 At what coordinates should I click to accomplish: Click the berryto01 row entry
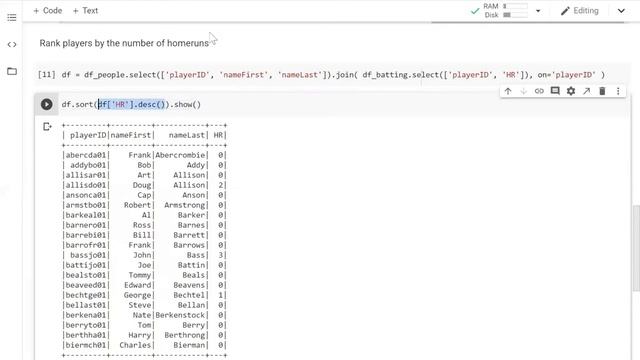pyautogui.click(x=86, y=325)
